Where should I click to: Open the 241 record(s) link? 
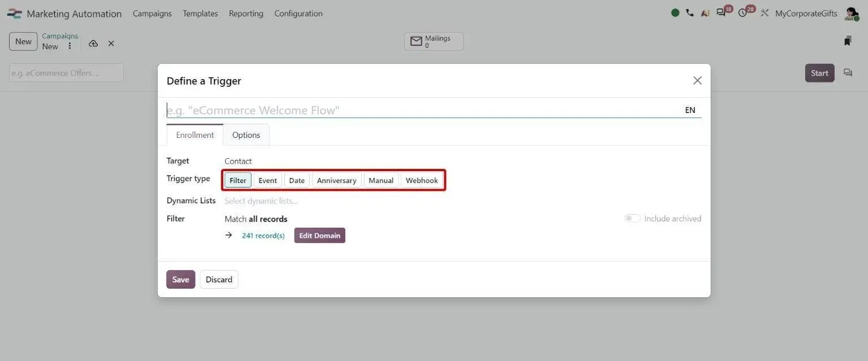[x=263, y=236]
